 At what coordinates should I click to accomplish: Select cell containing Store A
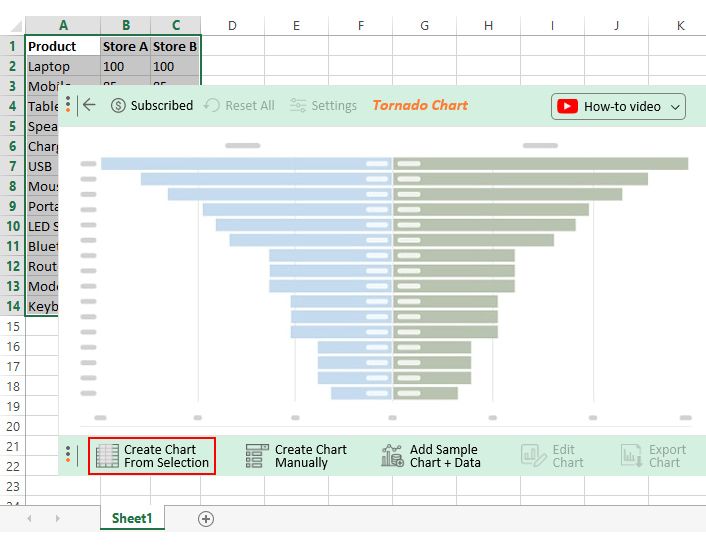coord(126,46)
